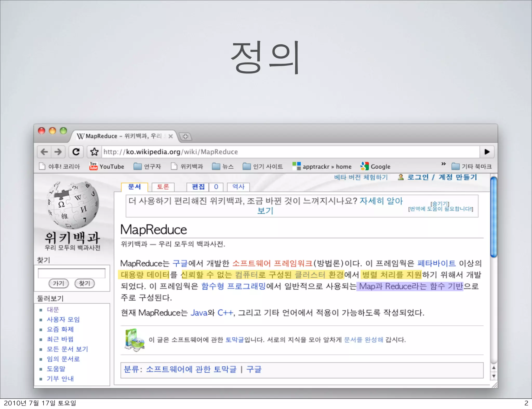532x409 pixels.
Task: Switch to the 토론 tab
Action: point(163,187)
